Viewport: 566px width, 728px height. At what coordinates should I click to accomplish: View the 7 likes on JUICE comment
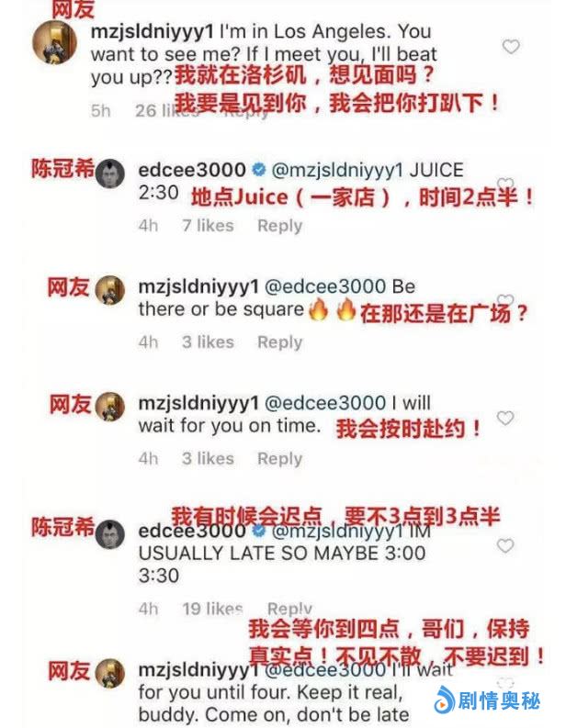208,226
